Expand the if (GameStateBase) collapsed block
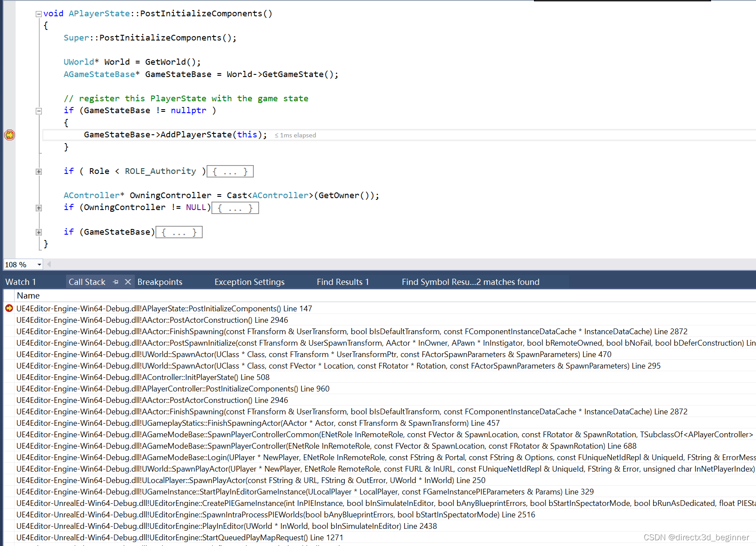The image size is (756, 546). point(39,232)
